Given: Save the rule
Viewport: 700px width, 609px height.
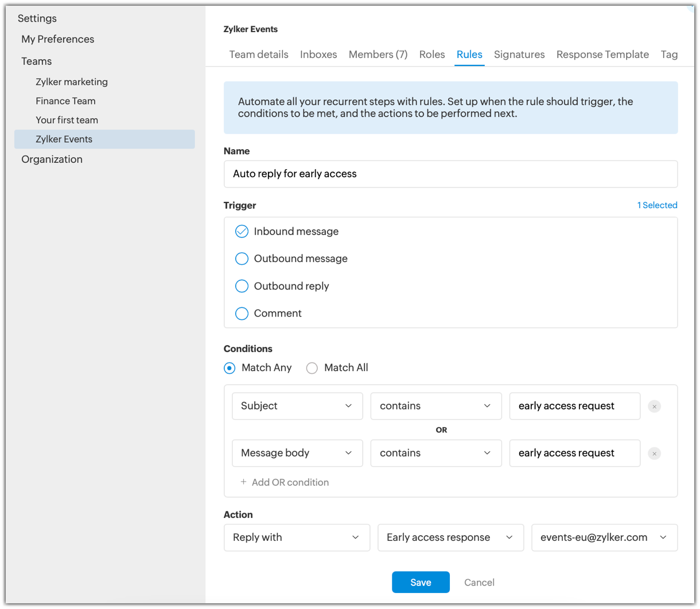Looking at the screenshot, I should (421, 582).
